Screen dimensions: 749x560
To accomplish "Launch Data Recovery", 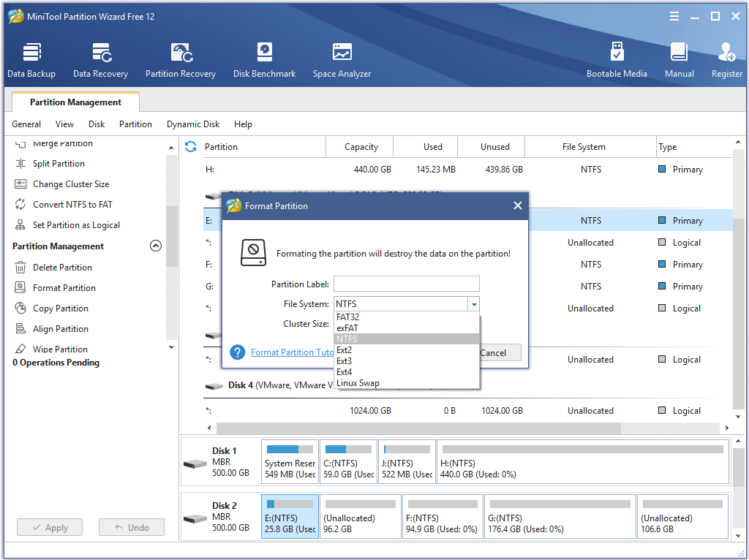I will coord(100,58).
